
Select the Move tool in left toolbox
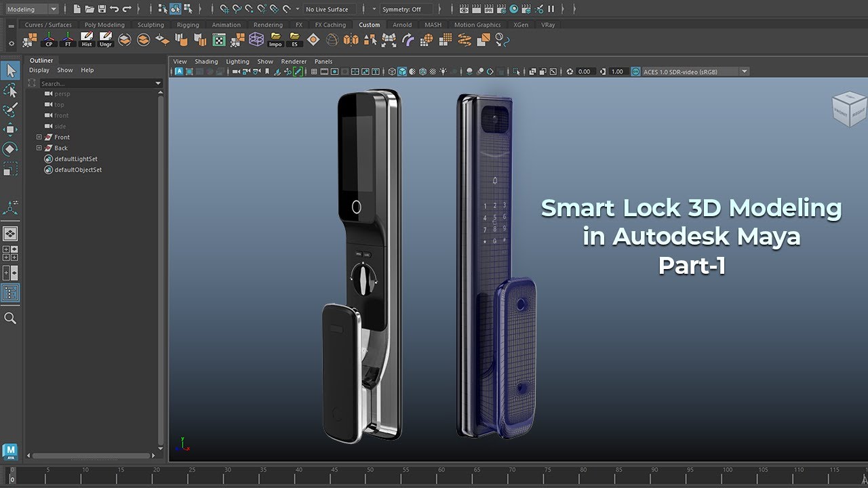coord(10,129)
